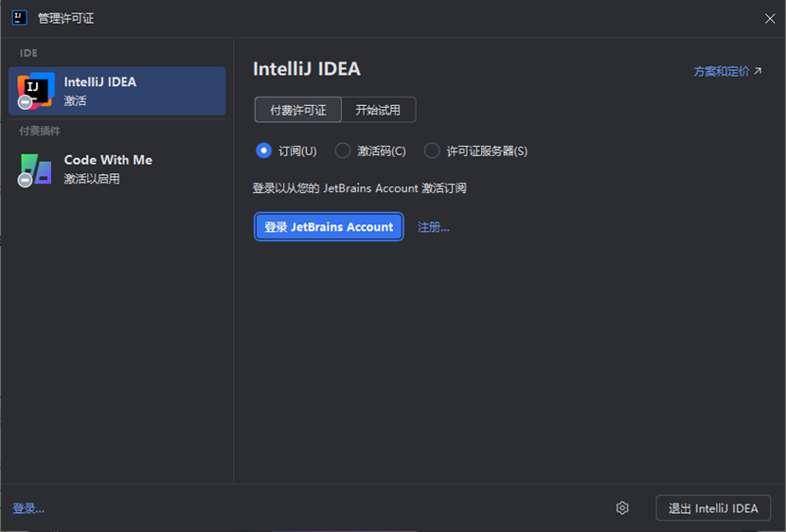Select IntelliJ IDEA 激活 list entry

[x=116, y=91]
